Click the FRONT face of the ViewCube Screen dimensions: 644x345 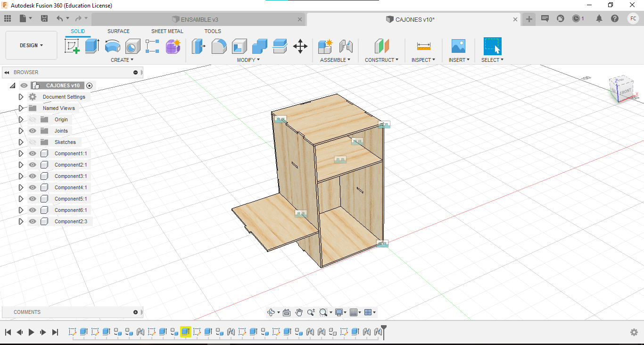625,91
